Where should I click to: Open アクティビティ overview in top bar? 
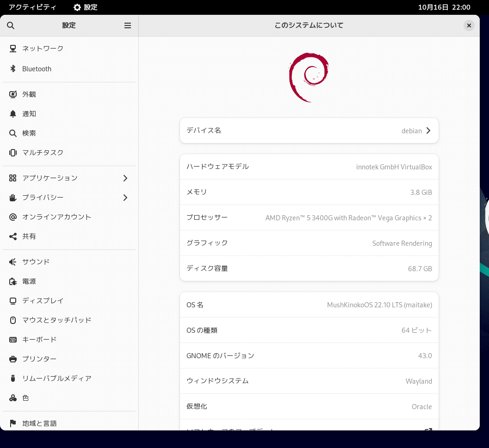[x=32, y=7]
